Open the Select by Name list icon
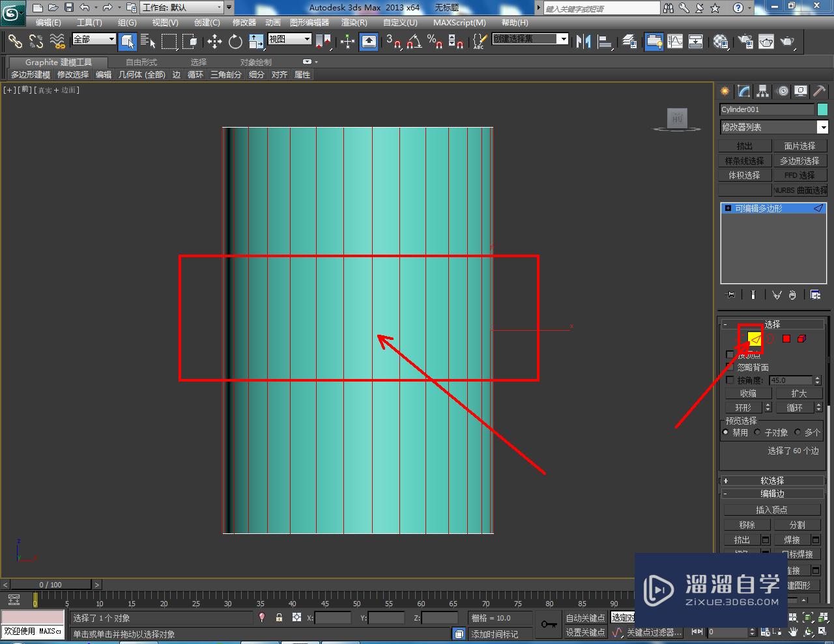 click(x=148, y=42)
